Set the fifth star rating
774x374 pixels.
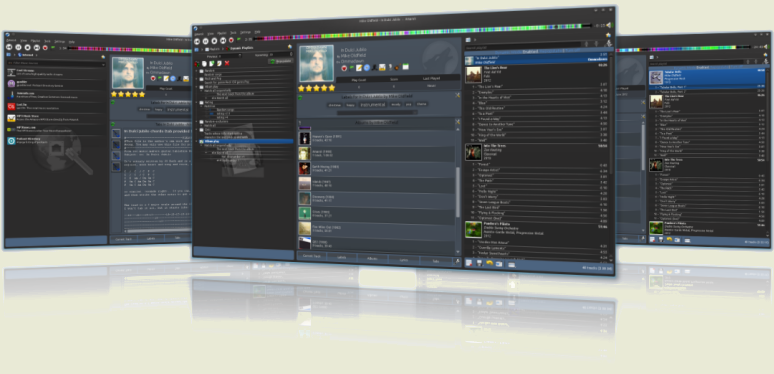332,88
